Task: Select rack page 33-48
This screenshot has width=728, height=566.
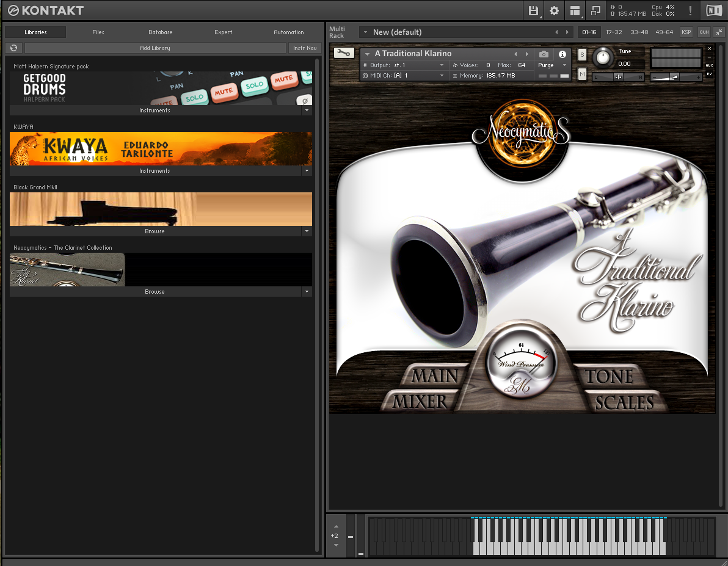Action: [x=639, y=32]
